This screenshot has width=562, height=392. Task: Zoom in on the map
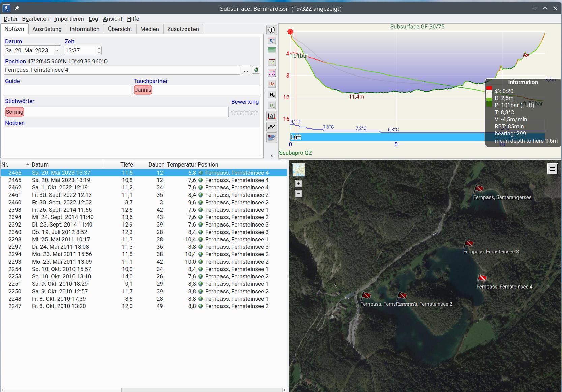[x=299, y=184]
